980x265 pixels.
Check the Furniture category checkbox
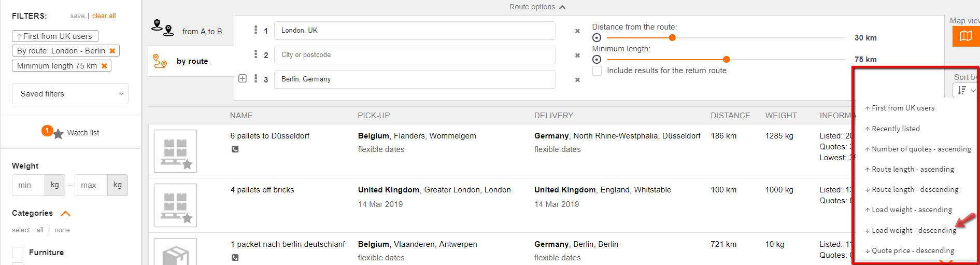18,253
